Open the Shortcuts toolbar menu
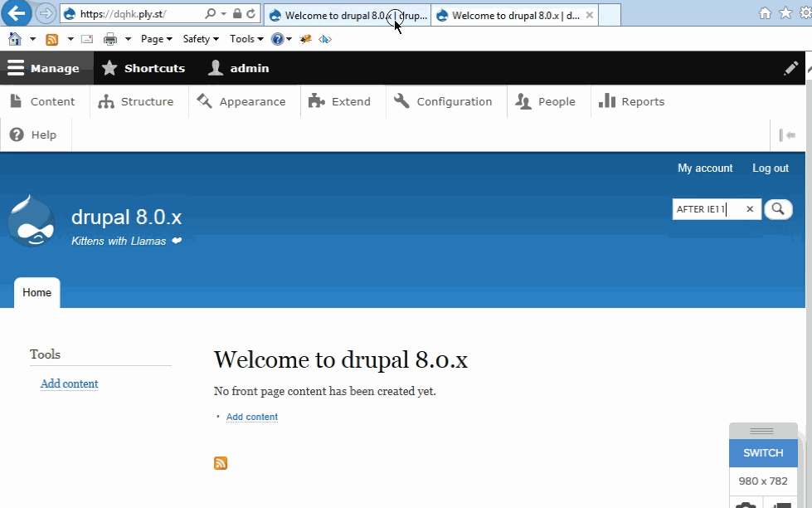The image size is (812, 508). tap(143, 68)
